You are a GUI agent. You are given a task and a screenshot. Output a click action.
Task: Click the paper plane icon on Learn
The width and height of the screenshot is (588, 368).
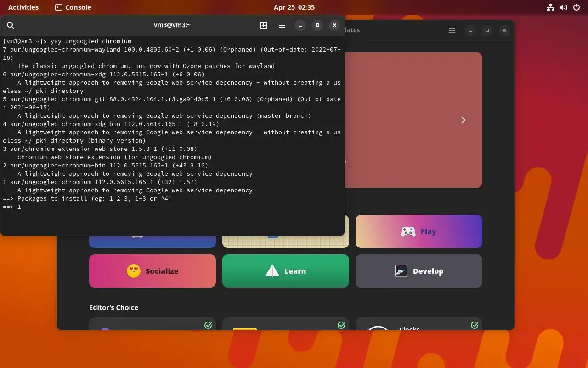272,271
